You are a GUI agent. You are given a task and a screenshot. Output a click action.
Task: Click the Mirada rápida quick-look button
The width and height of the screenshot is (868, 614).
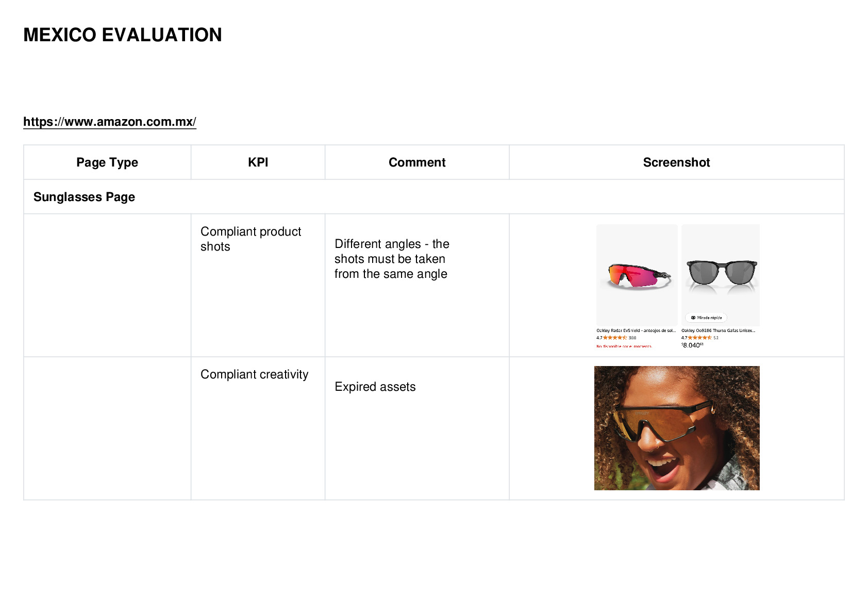(x=706, y=318)
